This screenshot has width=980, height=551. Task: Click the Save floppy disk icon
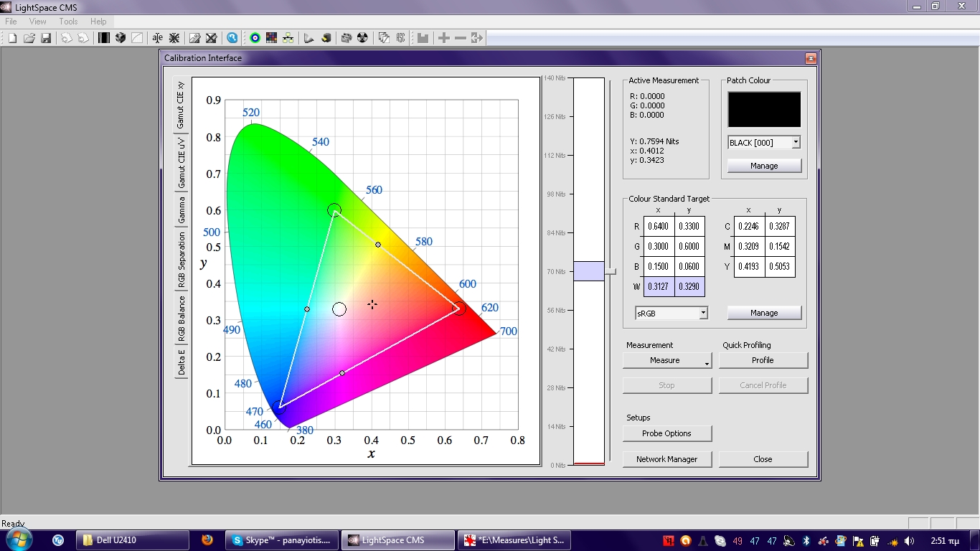pyautogui.click(x=46, y=38)
